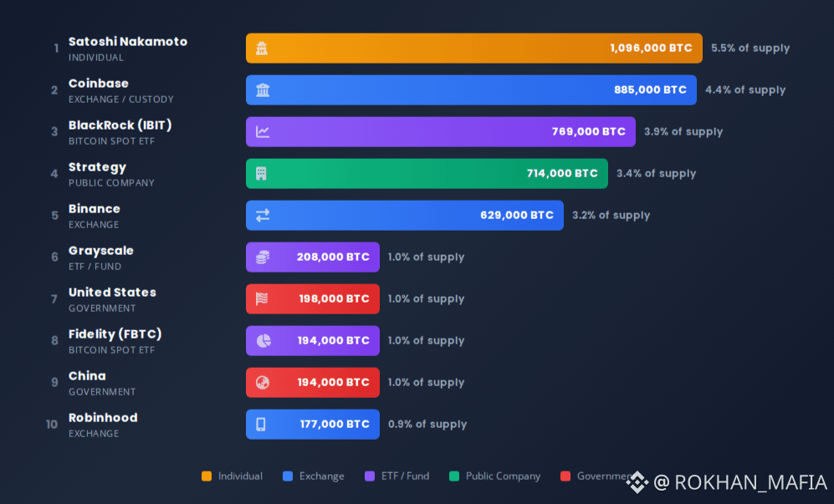Click the blue Exchange legend swatch

[x=288, y=476]
